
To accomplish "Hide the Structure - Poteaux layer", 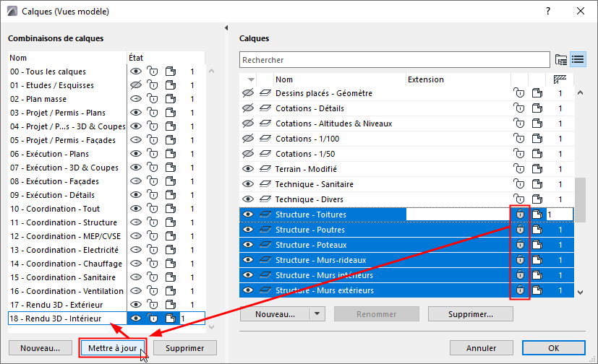I will tap(248, 245).
